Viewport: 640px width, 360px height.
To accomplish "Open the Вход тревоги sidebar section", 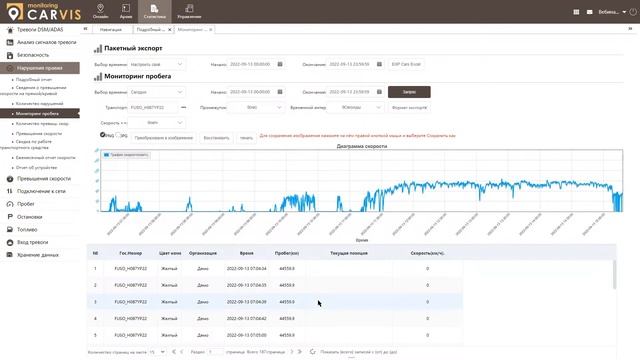I will pyautogui.click(x=32, y=242).
